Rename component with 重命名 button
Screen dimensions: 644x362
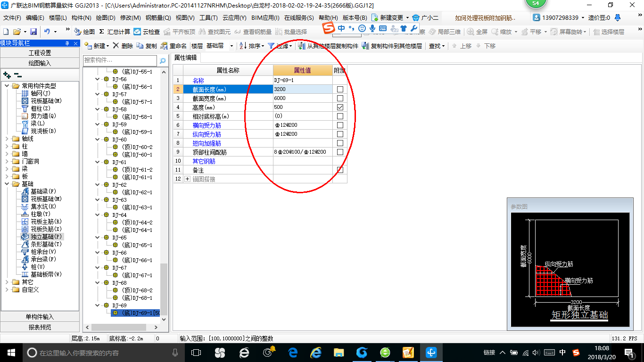pyautogui.click(x=173, y=46)
